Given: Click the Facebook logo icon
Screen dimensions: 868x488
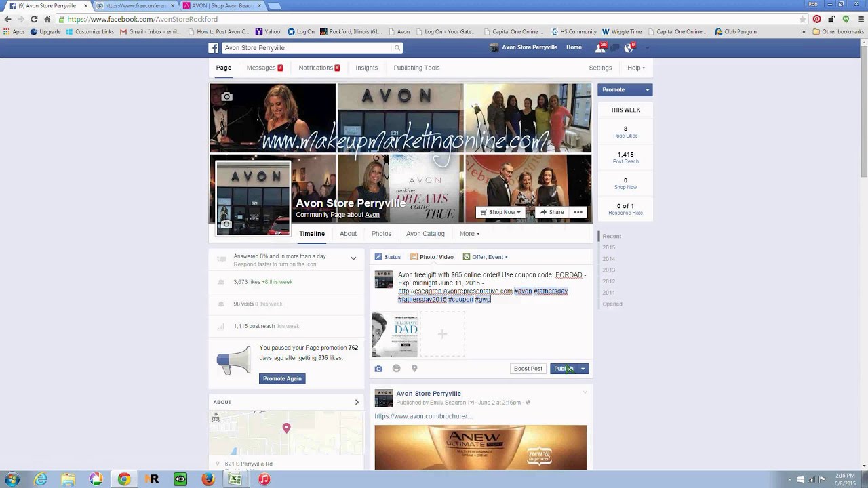Looking at the screenshot, I should 213,48.
